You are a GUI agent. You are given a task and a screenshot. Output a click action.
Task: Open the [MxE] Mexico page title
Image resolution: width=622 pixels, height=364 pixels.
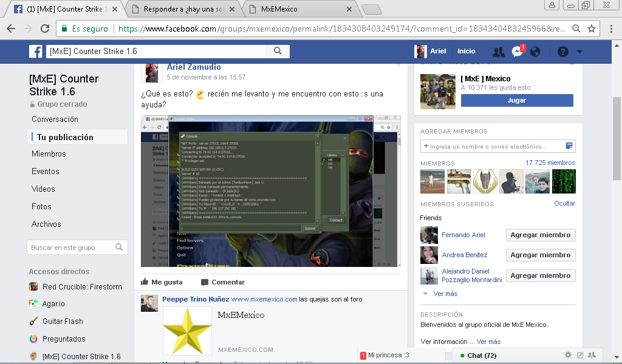(485, 78)
